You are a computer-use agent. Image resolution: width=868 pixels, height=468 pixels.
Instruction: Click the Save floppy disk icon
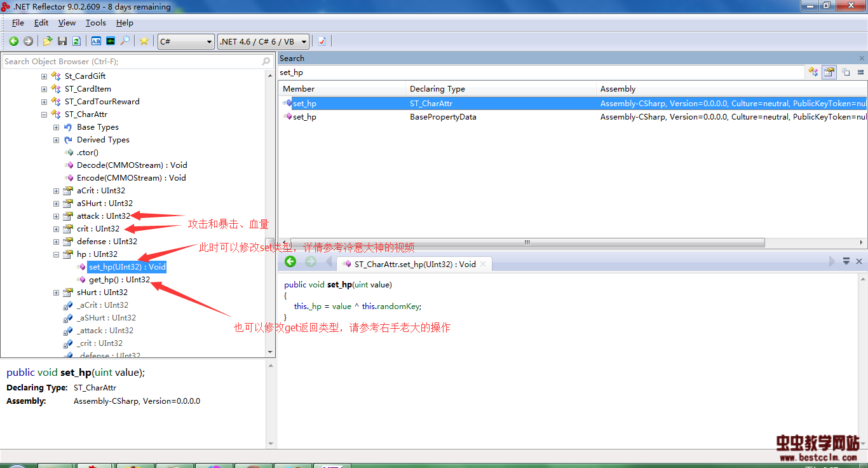pyautogui.click(x=62, y=41)
